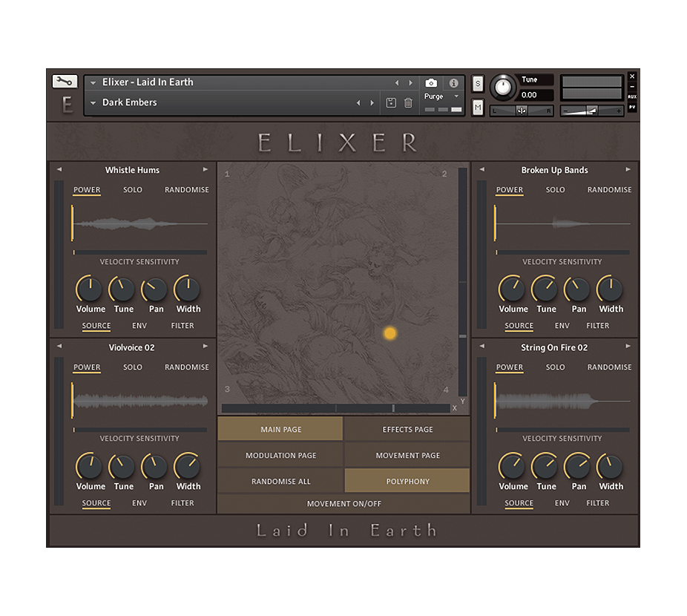
Task: Click the save preset floppy icon
Action: [x=391, y=103]
